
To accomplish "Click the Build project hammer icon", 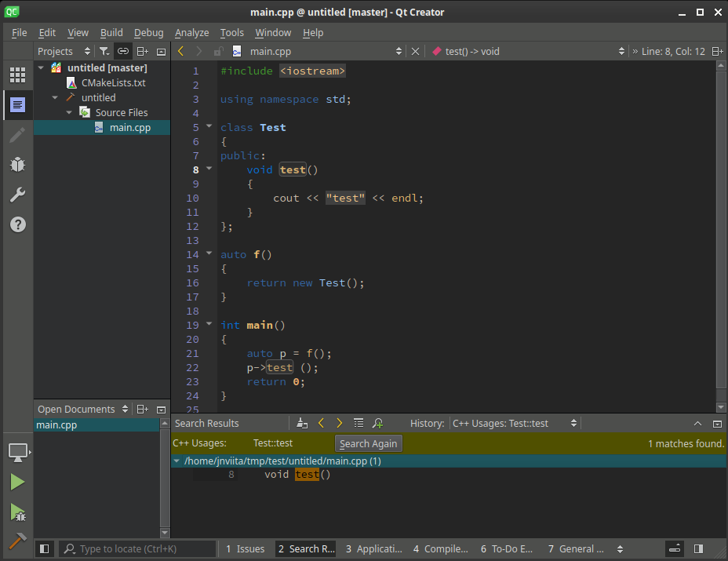I will pyautogui.click(x=17, y=541).
